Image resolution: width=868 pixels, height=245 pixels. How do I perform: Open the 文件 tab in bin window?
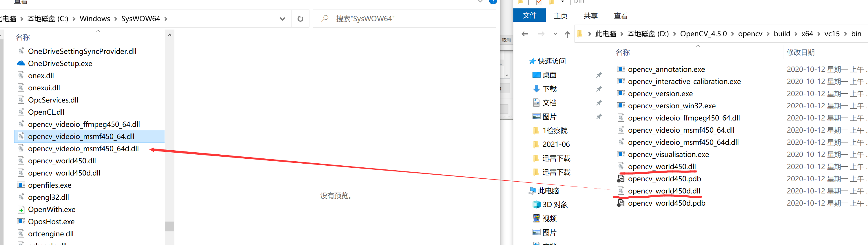pos(529,16)
